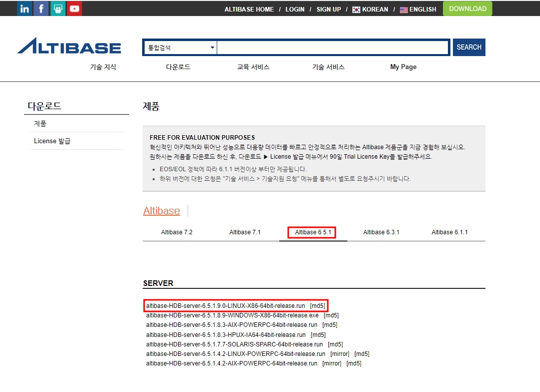Click the FREE FOR EVALUATION PURPOSES heading
540x392 pixels.
point(202,138)
